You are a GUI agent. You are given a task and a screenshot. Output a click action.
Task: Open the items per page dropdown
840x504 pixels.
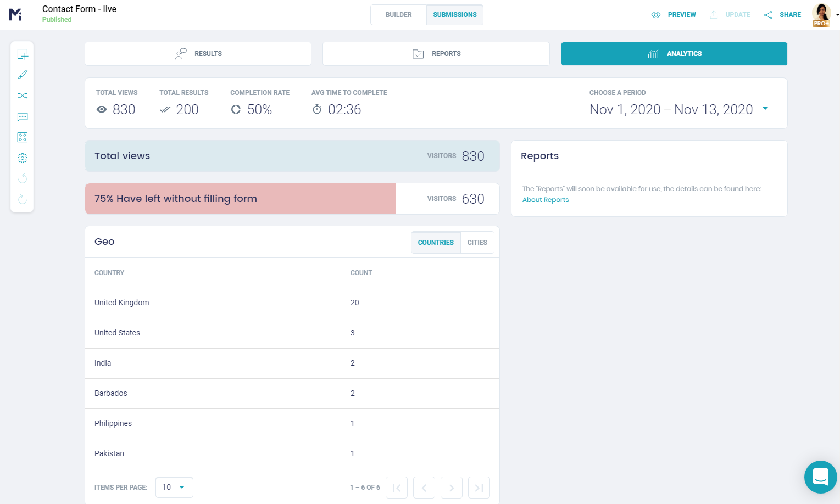[x=174, y=488]
